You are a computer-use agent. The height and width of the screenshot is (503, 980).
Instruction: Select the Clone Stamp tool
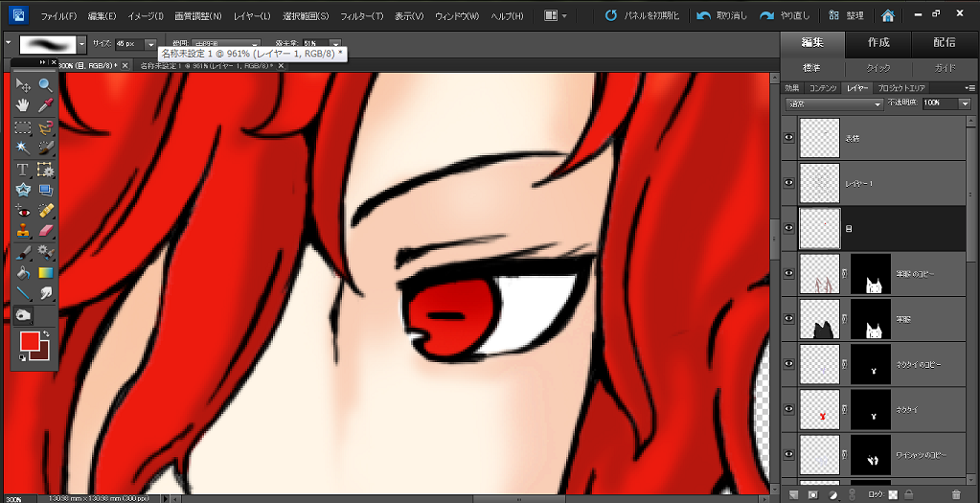click(23, 231)
